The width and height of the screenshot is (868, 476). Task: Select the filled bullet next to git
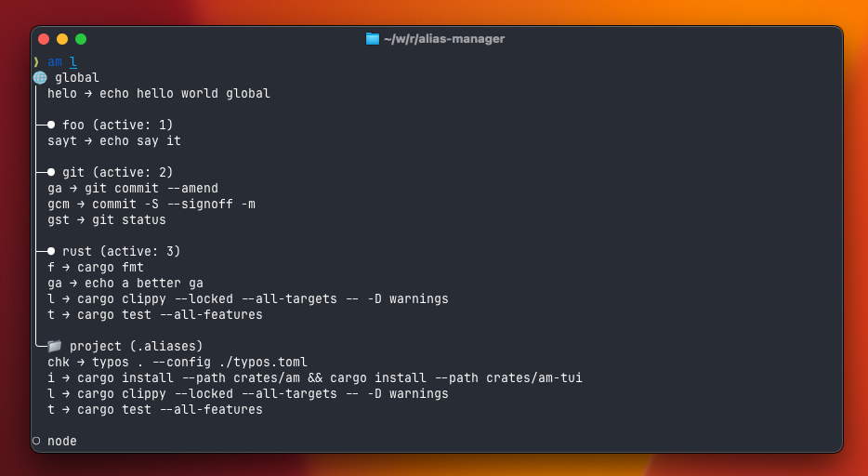click(x=51, y=173)
